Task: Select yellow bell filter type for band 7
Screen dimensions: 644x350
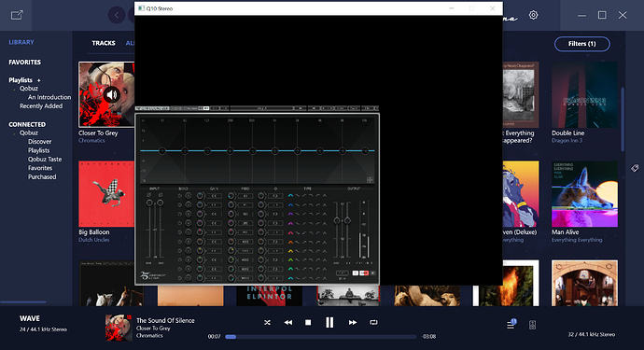Action: point(290,251)
